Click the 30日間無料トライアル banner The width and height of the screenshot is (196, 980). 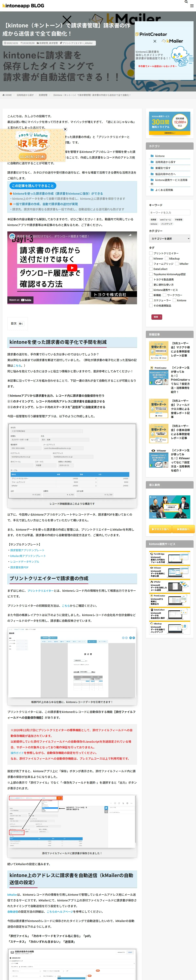click(x=170, y=123)
